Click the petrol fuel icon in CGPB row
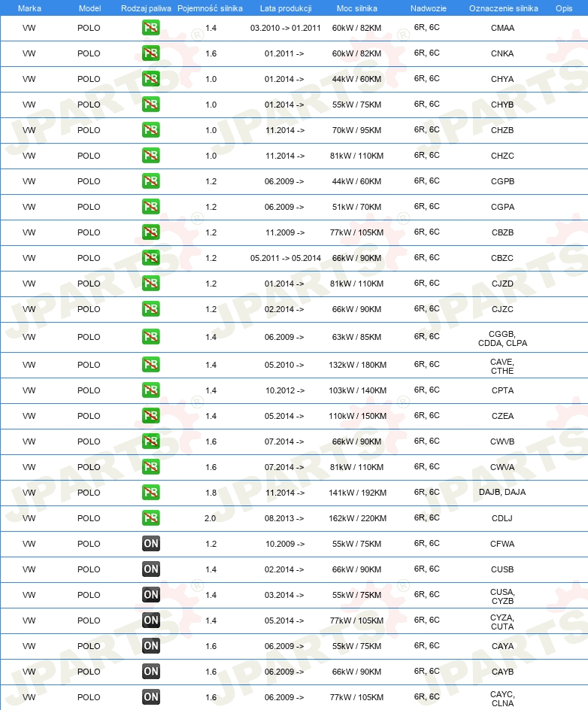The image size is (588, 710). click(x=150, y=181)
